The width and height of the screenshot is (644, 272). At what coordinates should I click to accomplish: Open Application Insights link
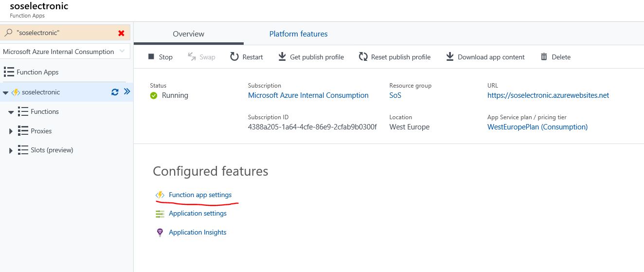(197, 232)
